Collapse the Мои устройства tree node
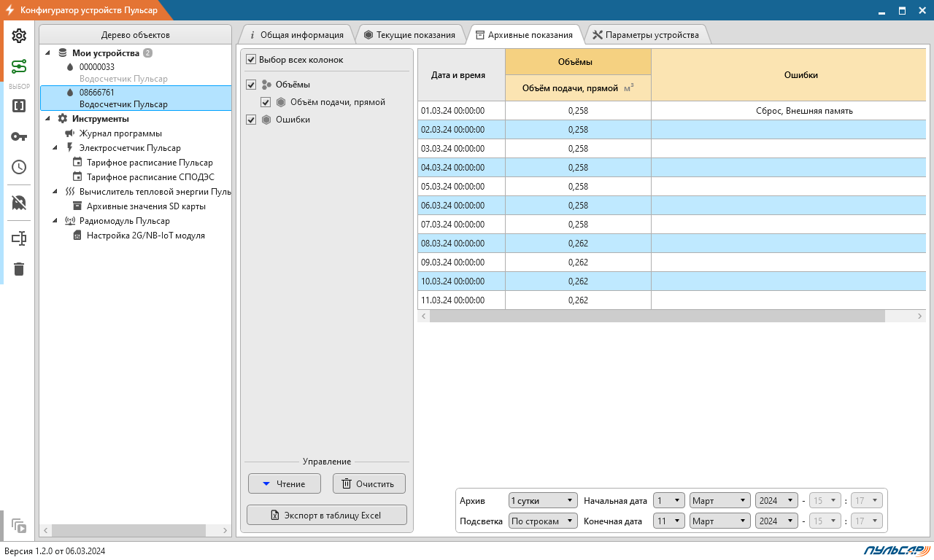 [48, 53]
